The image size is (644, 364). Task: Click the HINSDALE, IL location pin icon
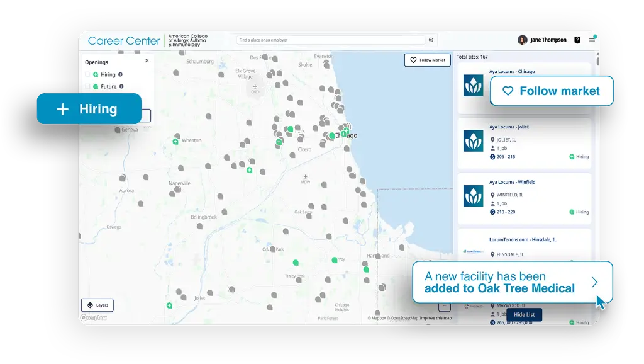(x=492, y=254)
